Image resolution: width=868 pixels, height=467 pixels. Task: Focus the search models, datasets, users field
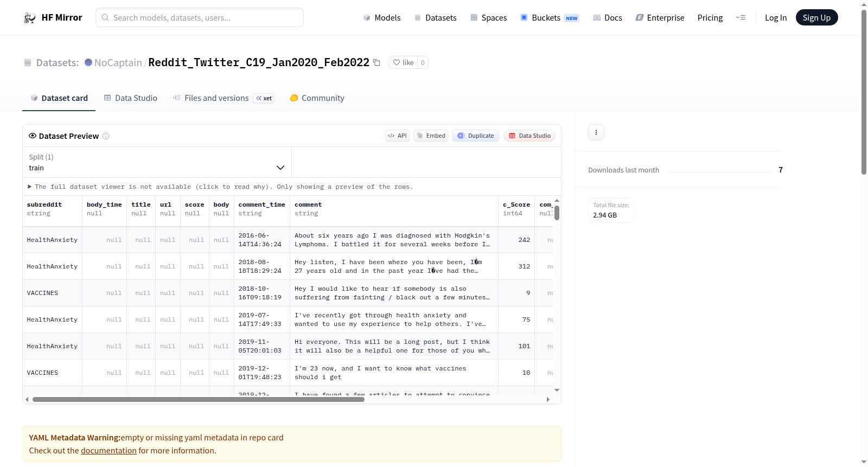[200, 17]
